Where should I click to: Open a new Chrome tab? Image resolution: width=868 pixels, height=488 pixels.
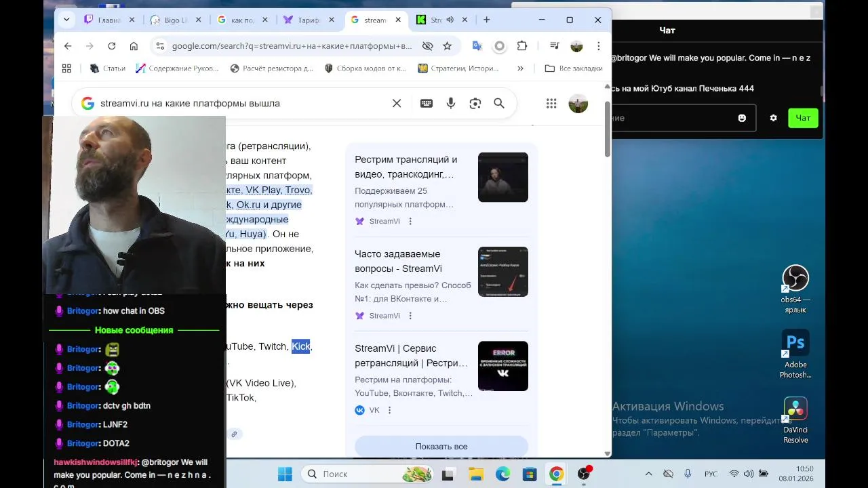tap(486, 20)
